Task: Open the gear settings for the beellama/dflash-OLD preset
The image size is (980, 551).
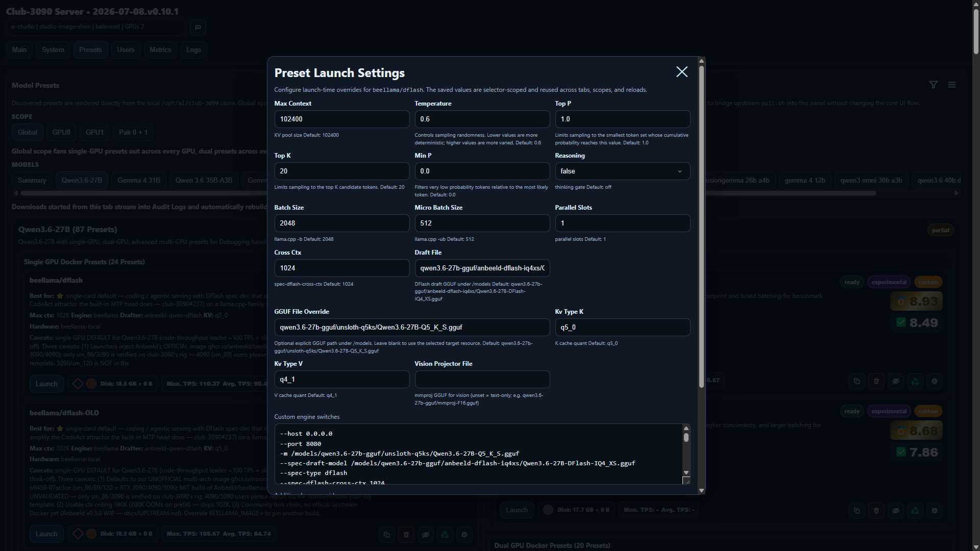Action: point(464,534)
